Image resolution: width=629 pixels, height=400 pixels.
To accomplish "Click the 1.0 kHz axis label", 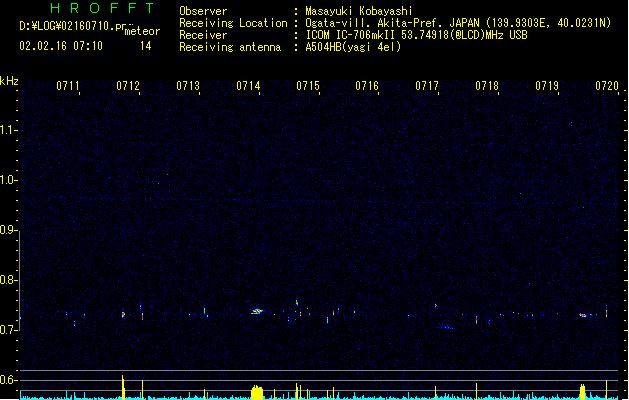I will click(8, 180).
